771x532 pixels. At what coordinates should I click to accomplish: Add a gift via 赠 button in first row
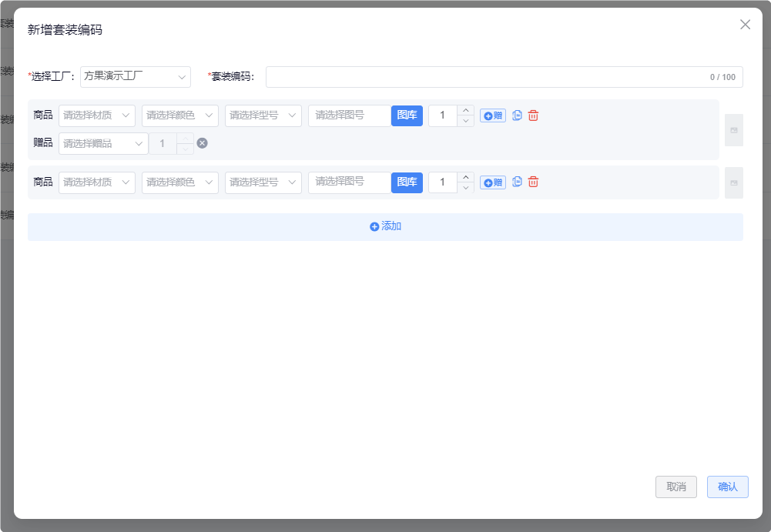(493, 115)
